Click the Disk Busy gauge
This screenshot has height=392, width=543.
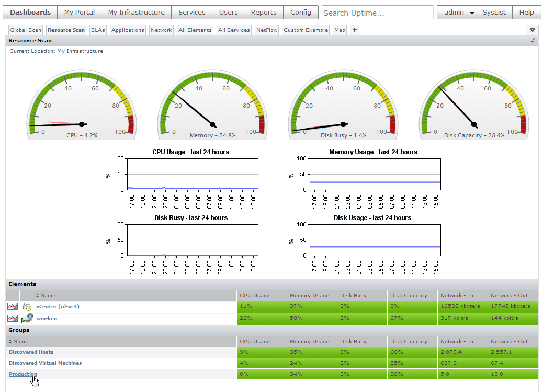[x=343, y=105]
